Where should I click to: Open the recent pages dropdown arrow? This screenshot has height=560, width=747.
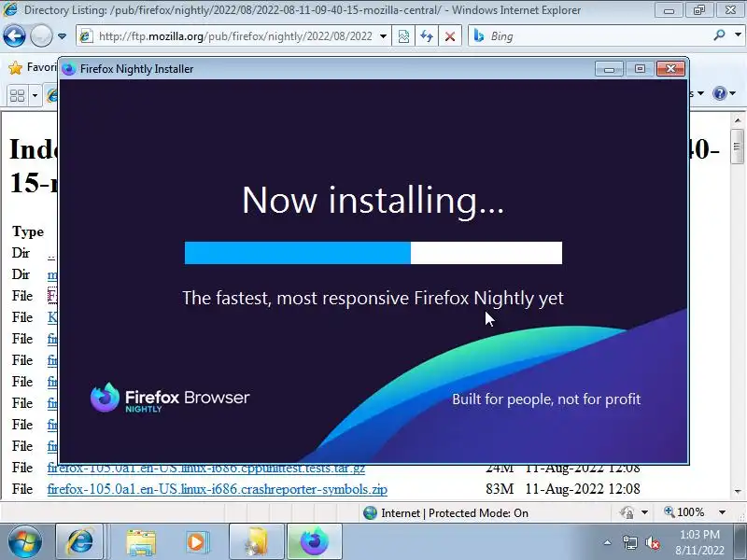click(62, 36)
